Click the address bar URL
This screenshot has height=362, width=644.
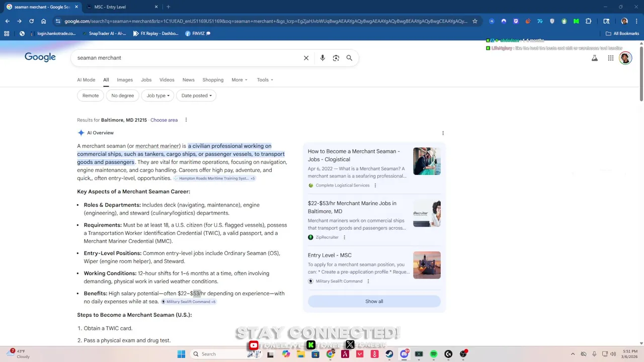(266, 21)
